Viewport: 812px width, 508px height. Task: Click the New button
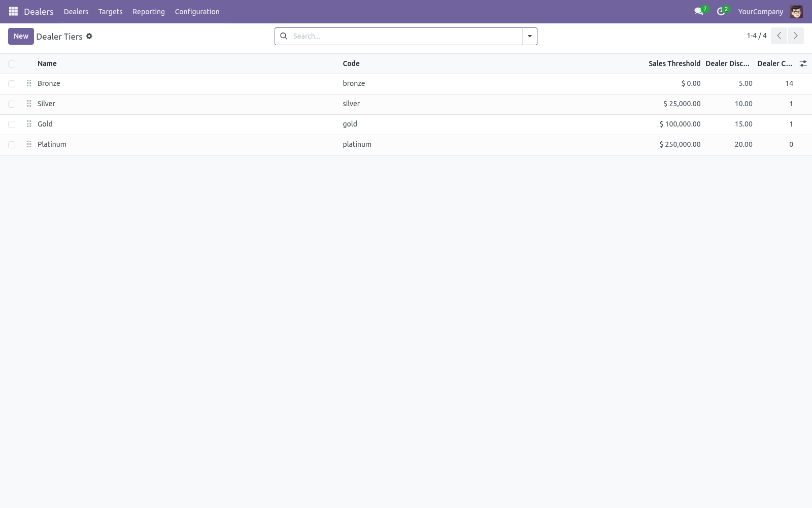(x=21, y=36)
